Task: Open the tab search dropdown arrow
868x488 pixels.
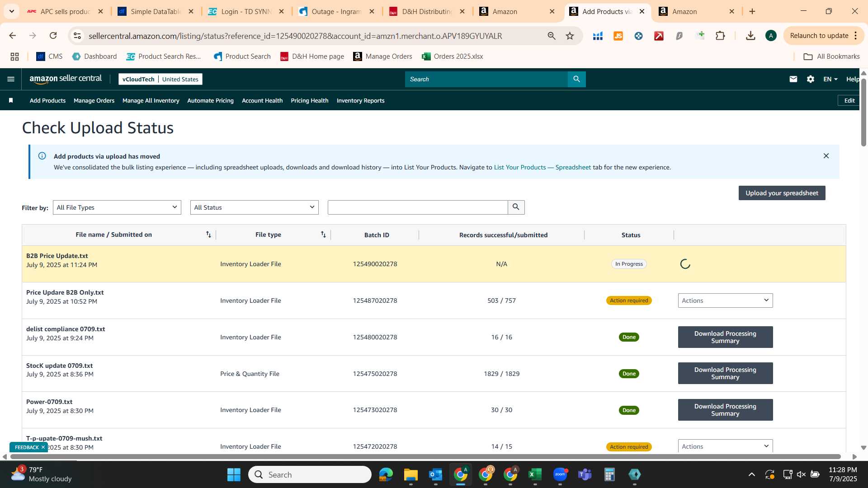Action: 11,11
